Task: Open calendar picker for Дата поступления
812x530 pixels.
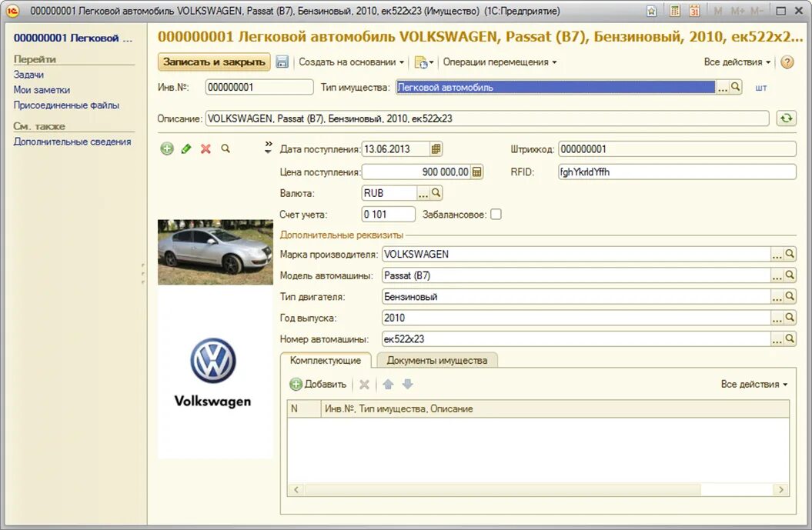Action: [x=436, y=149]
